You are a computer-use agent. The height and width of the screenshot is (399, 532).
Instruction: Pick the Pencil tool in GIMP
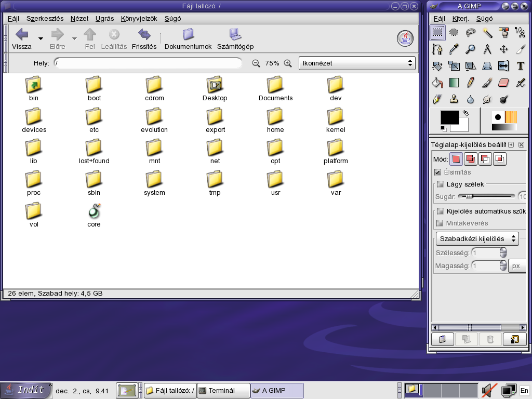point(470,83)
